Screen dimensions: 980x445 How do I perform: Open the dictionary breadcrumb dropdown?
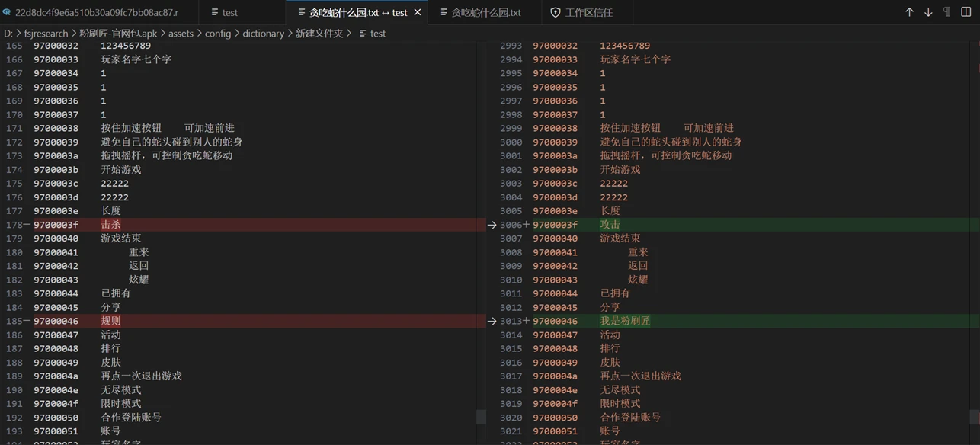pos(263,34)
